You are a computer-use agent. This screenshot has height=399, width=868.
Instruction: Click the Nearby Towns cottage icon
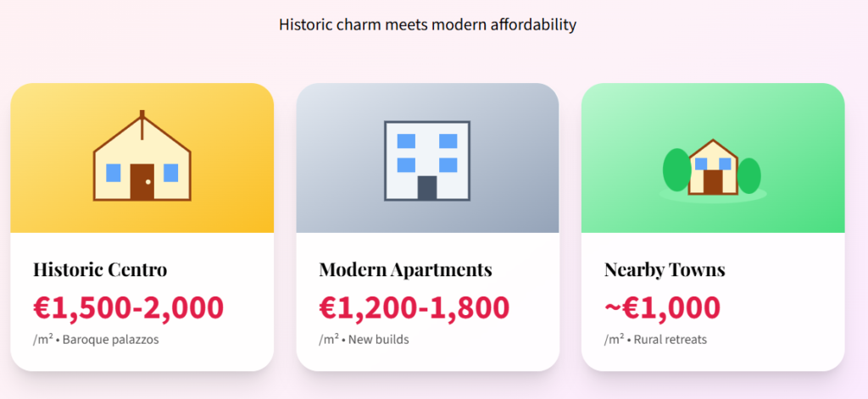712,168
